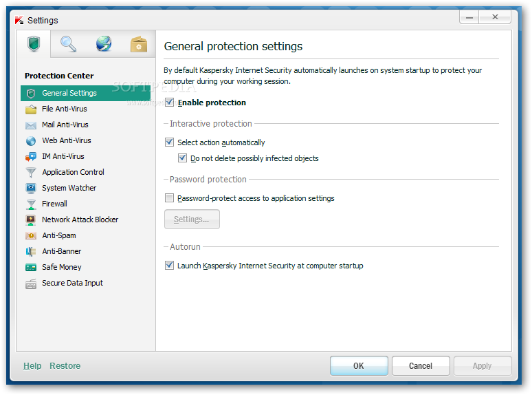This screenshot has width=532, height=395.
Task: Switch to the Scan magnifier tab
Action: pos(68,44)
